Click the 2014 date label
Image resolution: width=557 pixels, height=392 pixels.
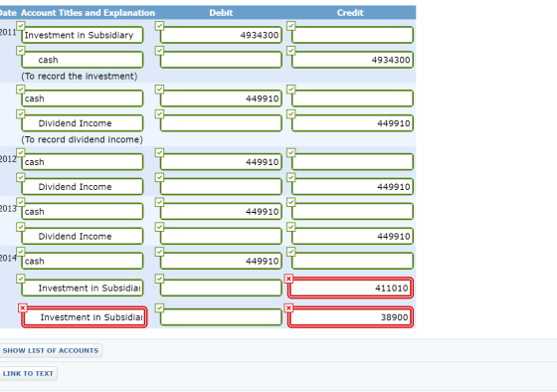(x=8, y=258)
